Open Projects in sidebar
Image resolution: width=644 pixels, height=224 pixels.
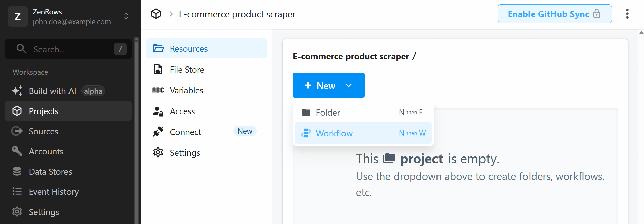(x=68, y=111)
